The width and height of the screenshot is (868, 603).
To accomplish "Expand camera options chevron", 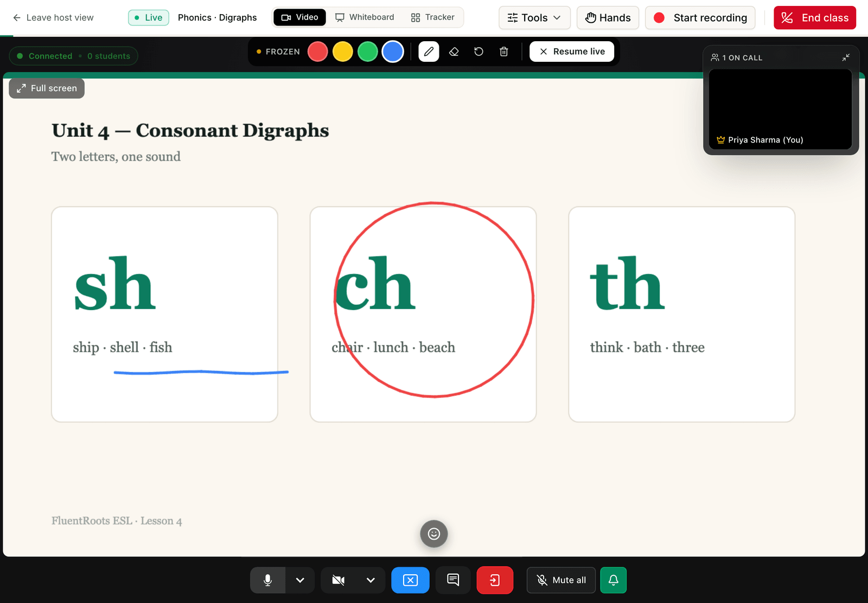I will pos(371,580).
